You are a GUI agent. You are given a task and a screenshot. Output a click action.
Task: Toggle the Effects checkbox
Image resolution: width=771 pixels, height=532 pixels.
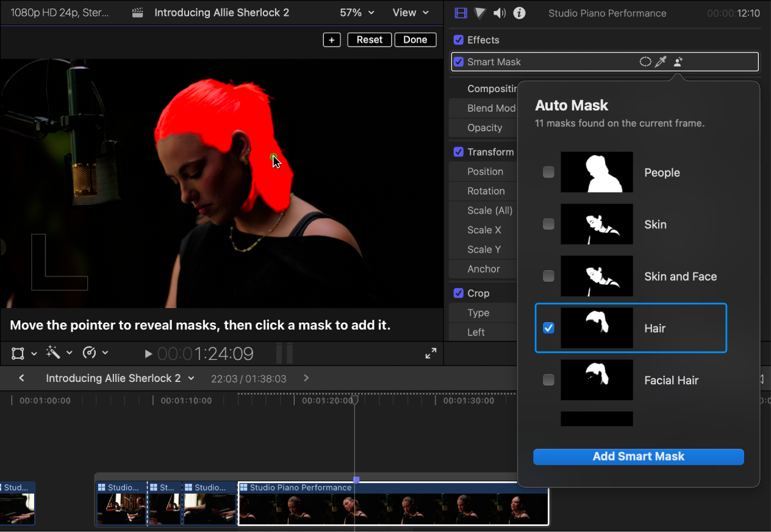click(459, 40)
